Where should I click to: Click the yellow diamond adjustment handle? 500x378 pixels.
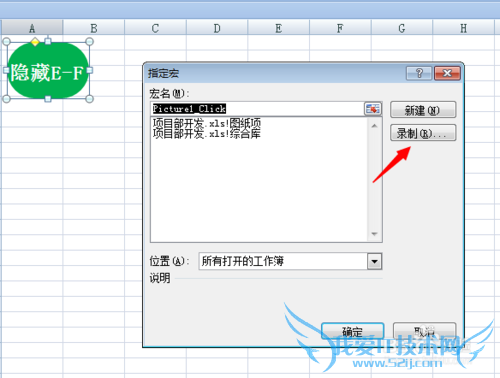coord(35,42)
